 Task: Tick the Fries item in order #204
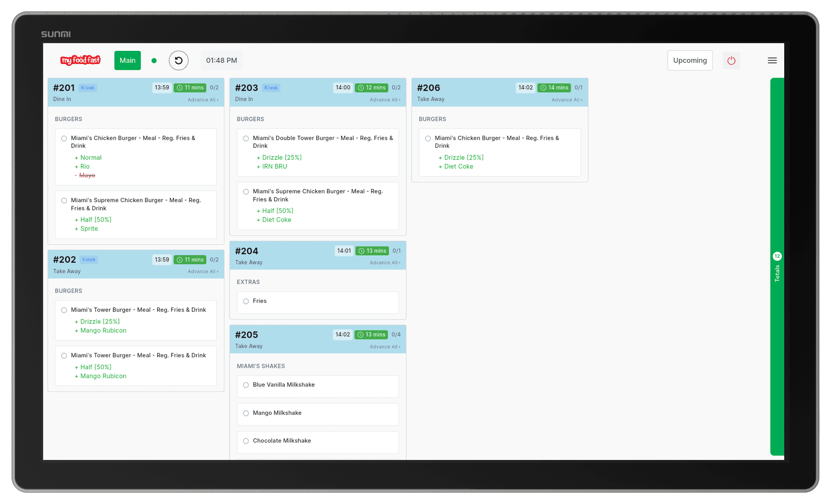(x=246, y=301)
